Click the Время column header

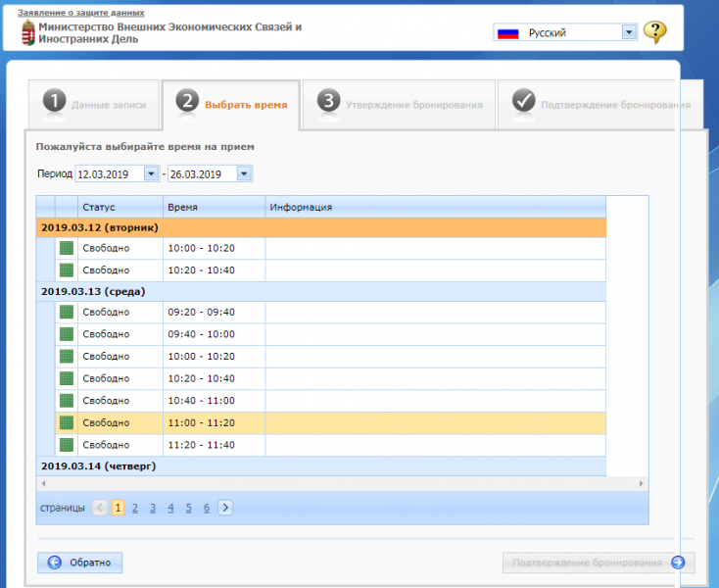[214, 207]
